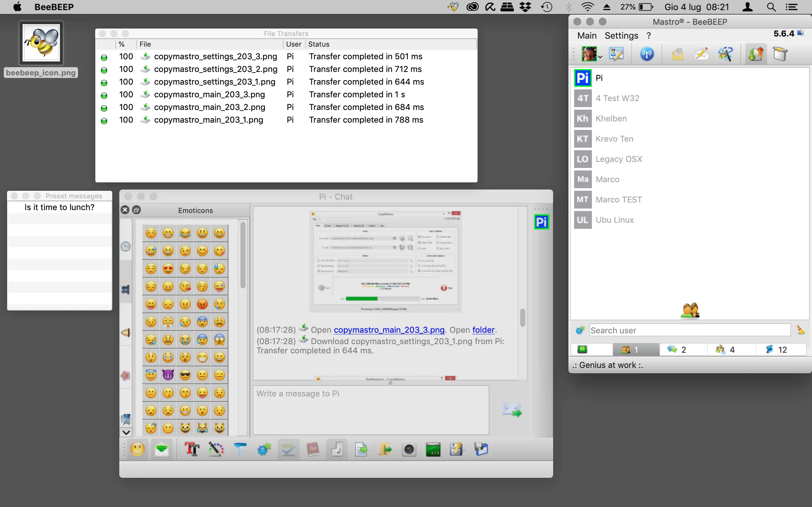The height and width of the screenshot is (507, 812).
Task: Select the network/connections icon in toolbar
Action: click(647, 53)
